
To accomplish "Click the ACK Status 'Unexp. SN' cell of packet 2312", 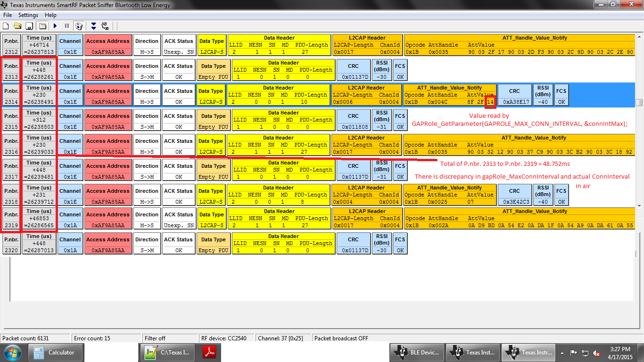I will pos(179,45).
